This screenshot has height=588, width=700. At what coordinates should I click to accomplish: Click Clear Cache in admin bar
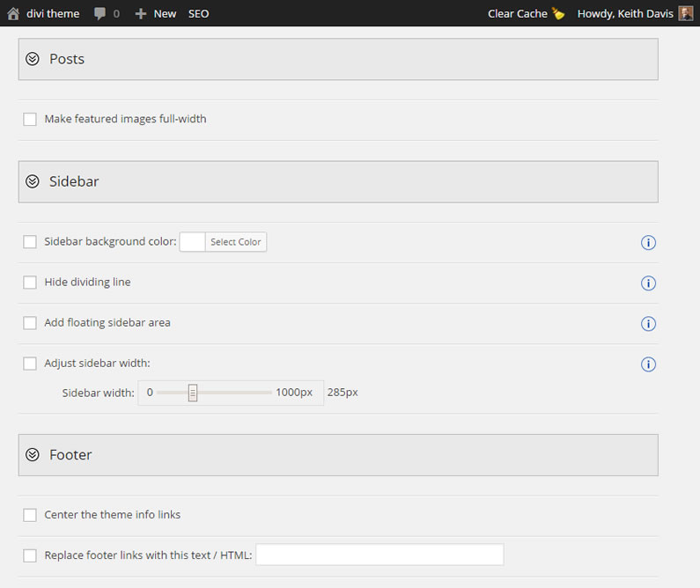point(518,14)
